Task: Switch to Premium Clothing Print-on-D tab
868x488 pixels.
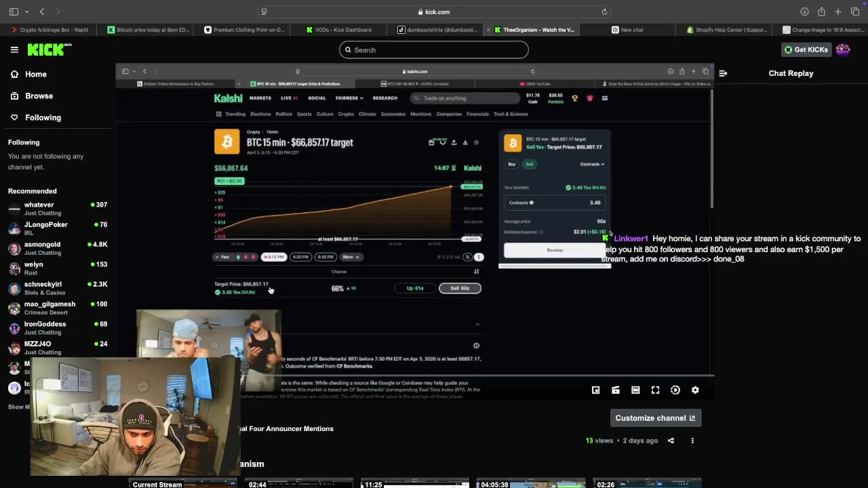Action: point(243,30)
